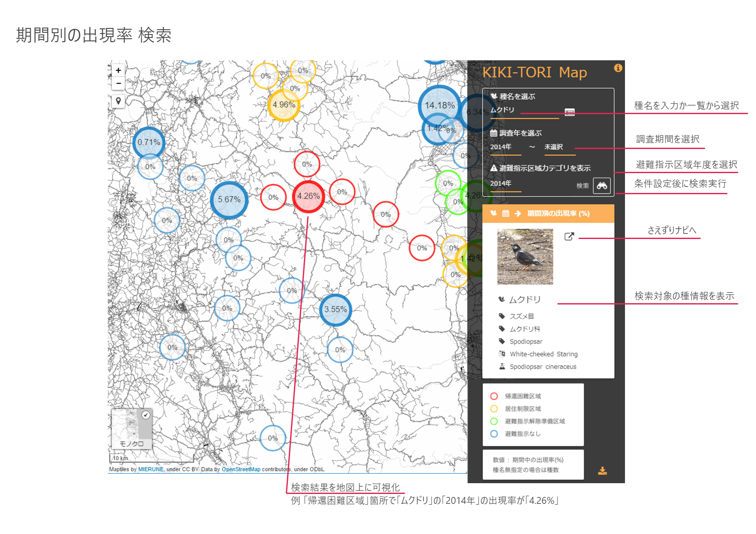Image resolution: width=756 pixels, height=534 pixels.
Task: Click the Spodiopsar genus tag row
Action: coord(521,341)
